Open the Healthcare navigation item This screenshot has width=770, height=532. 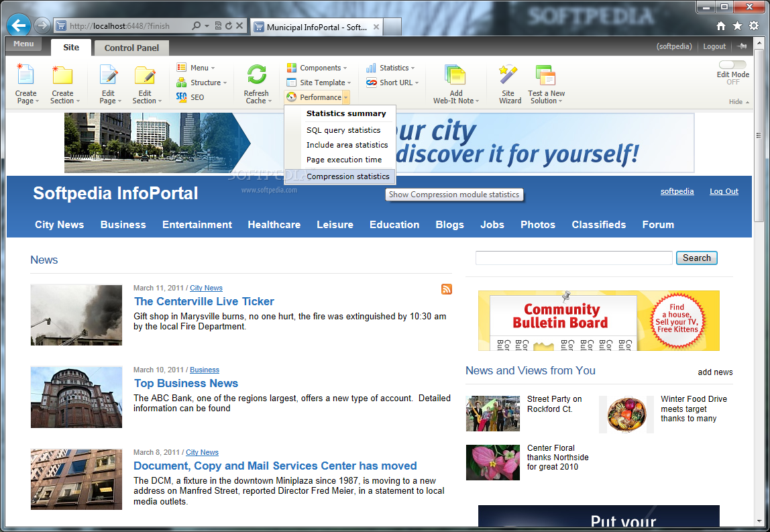point(274,225)
